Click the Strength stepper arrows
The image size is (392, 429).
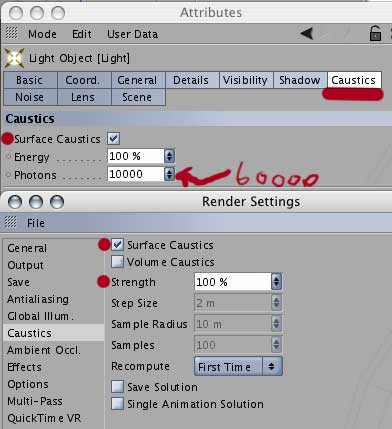276,282
